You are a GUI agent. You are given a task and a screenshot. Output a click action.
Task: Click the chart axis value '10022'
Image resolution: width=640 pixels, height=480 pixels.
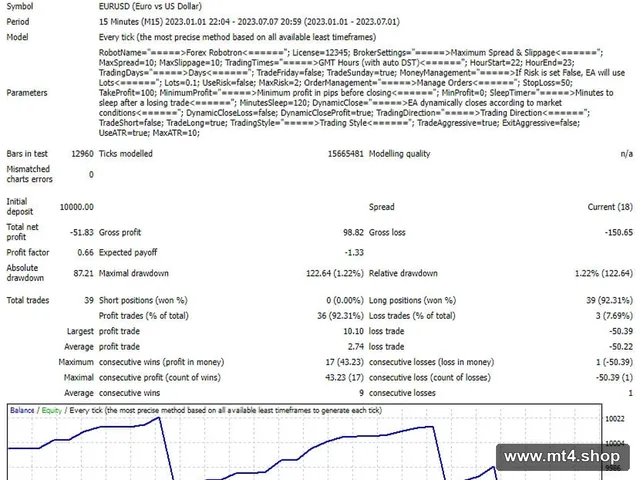[614, 419]
